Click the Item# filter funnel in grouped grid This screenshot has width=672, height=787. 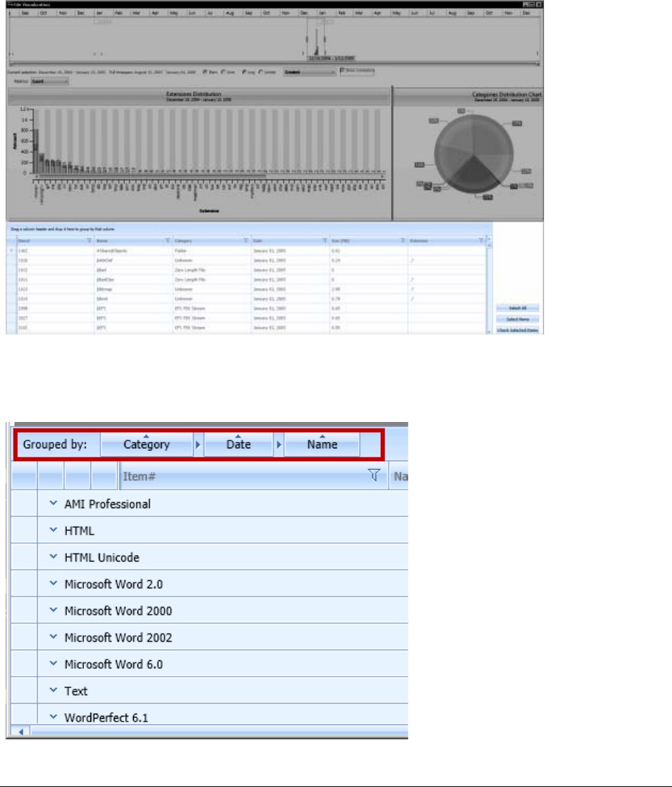pos(374,475)
